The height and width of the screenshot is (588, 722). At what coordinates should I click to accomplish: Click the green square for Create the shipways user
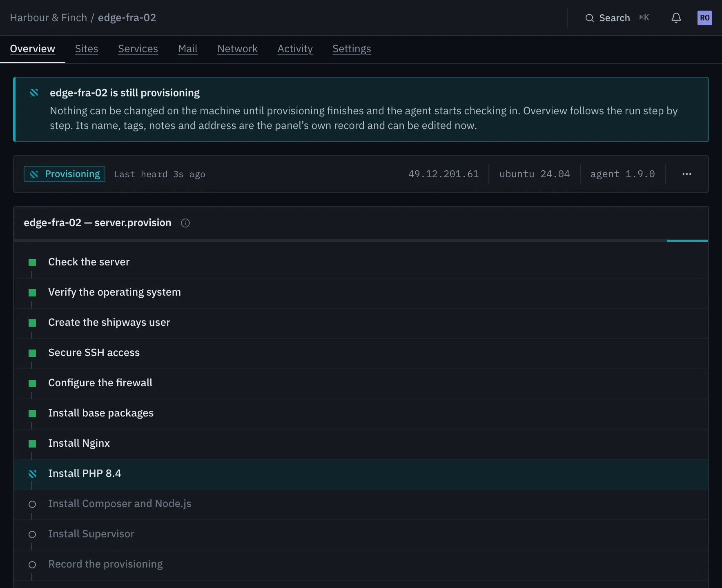(x=32, y=323)
